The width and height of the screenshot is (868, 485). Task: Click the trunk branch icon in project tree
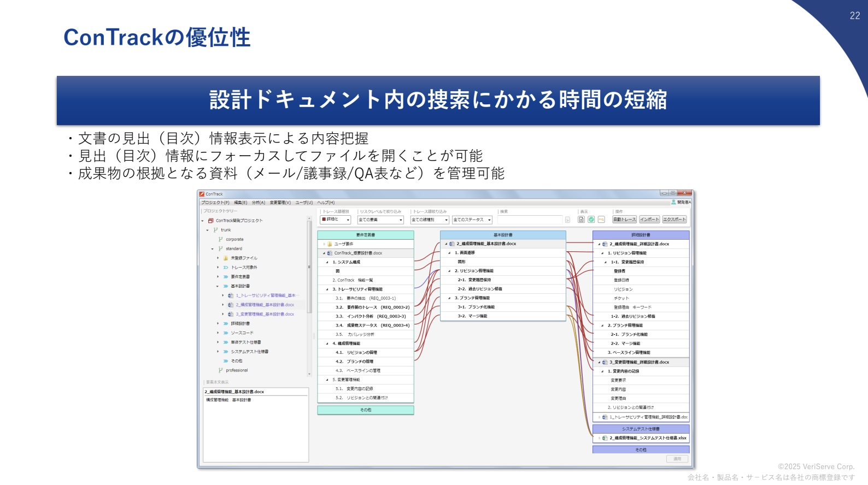pos(216,230)
